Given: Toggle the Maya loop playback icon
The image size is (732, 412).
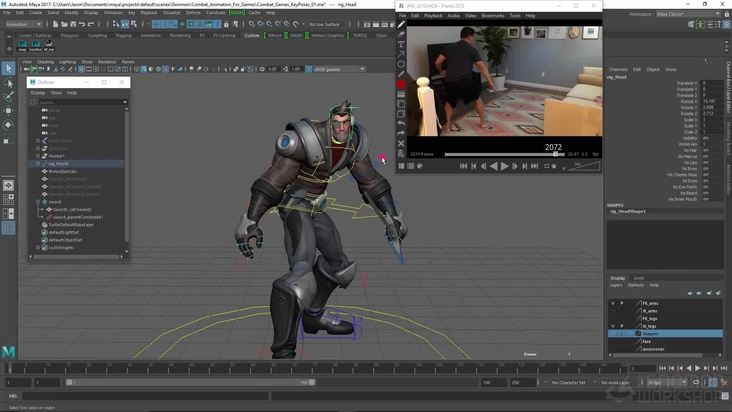Looking at the screenshot, I should [696, 382].
